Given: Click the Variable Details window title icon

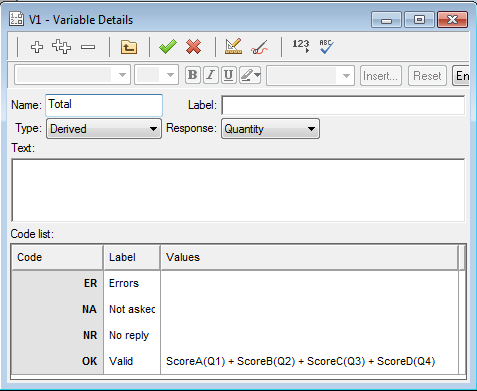Looking at the screenshot, I should coord(16,19).
